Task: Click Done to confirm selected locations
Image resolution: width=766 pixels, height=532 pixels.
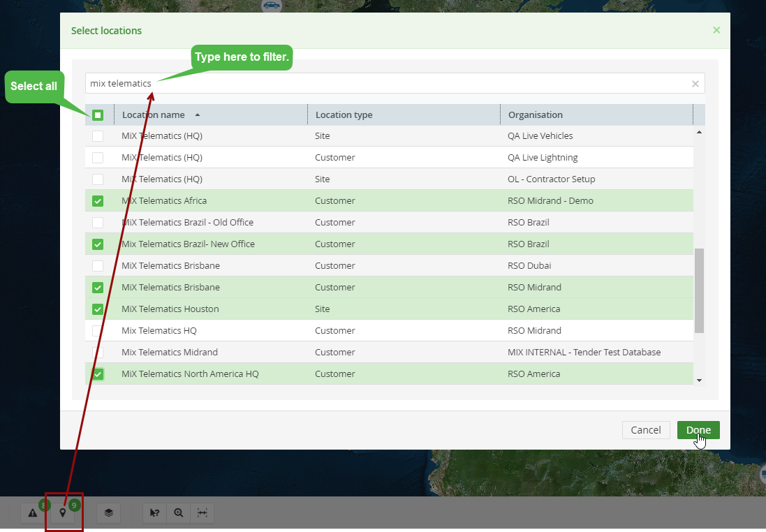Action: 698,430
